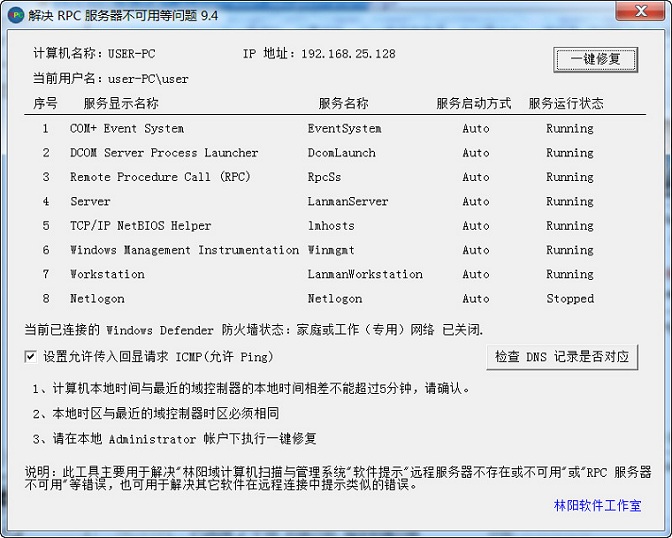Click the 一键修复 button
672x538 pixels.
(595, 59)
